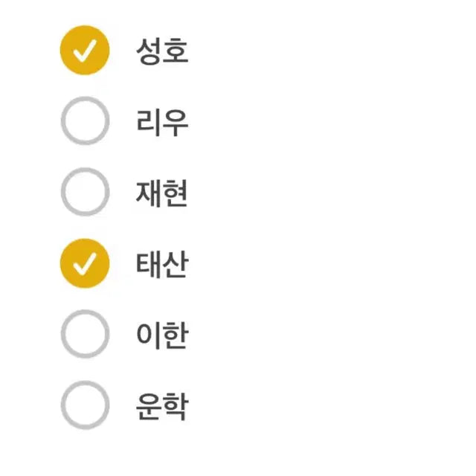Image resolution: width=476 pixels, height=476 pixels.
Task: Tick the 운학 checkbox circle
Action: (85, 405)
